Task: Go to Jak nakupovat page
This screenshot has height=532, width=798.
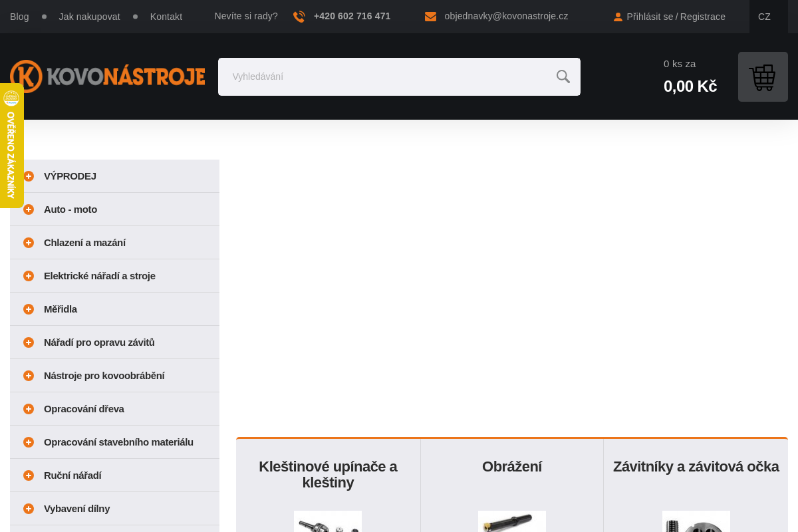Action: (89, 17)
